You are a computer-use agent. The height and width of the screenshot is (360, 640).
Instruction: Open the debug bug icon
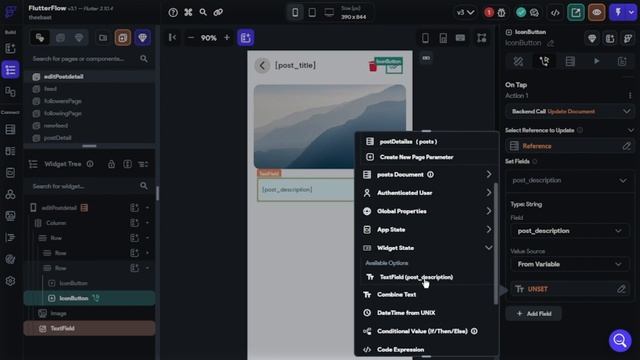point(502,13)
